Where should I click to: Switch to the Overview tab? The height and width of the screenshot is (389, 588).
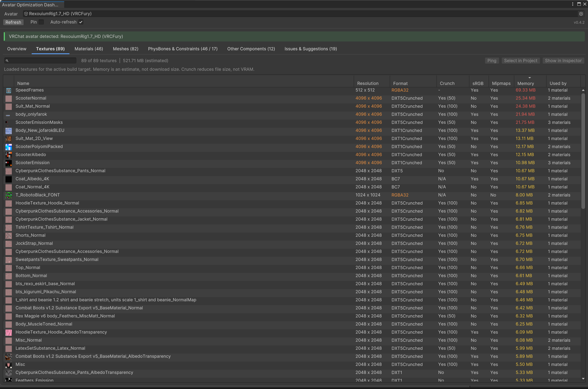pyautogui.click(x=17, y=49)
